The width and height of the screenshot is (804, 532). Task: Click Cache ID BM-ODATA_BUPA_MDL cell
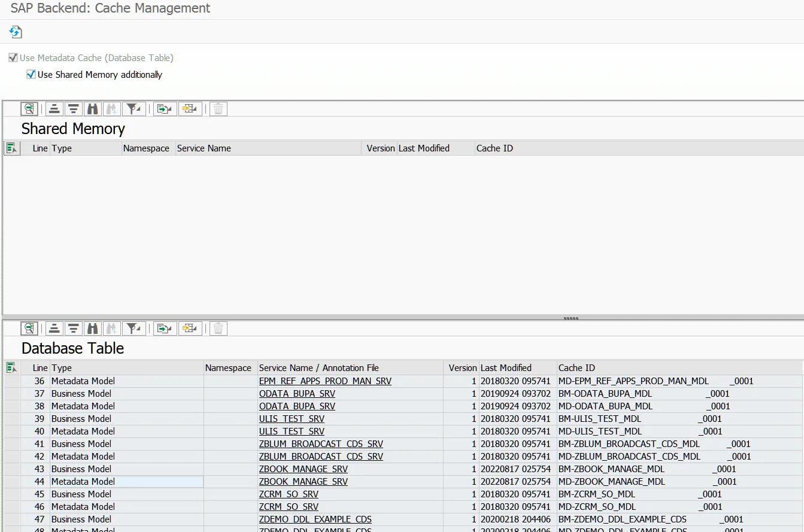(x=680, y=394)
